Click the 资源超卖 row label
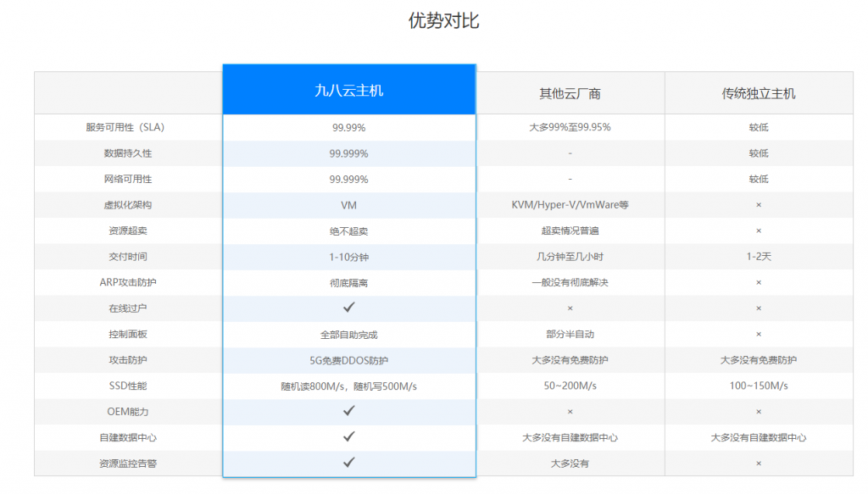The height and width of the screenshot is (494, 868). [x=128, y=230]
